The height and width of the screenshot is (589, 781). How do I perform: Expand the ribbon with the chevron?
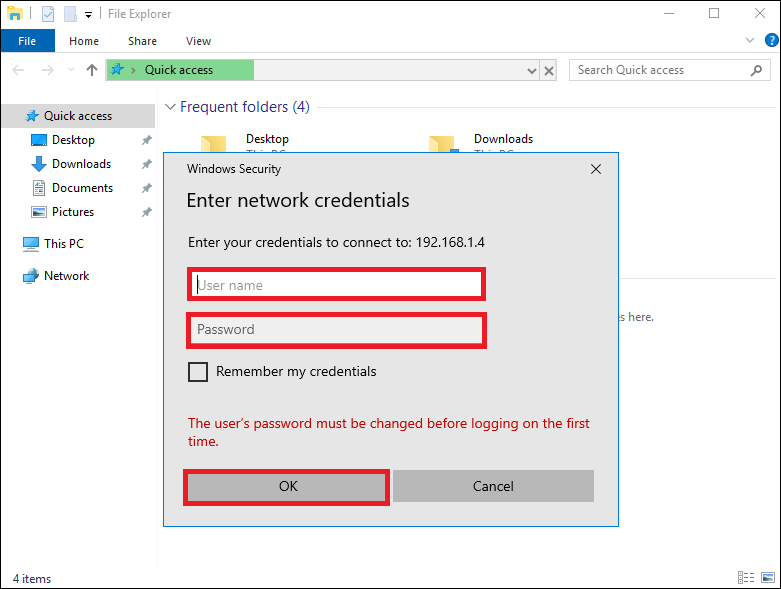751,41
